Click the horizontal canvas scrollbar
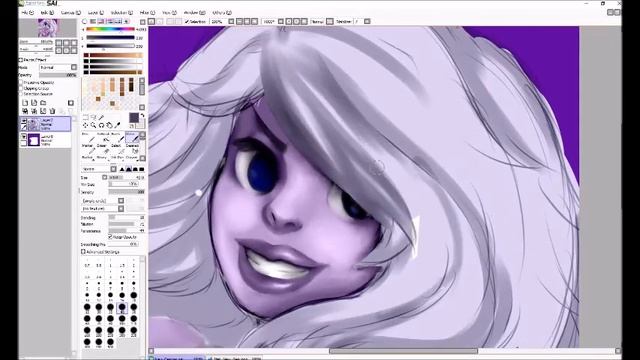Screen dimensions: 640x360 [x=403, y=351]
